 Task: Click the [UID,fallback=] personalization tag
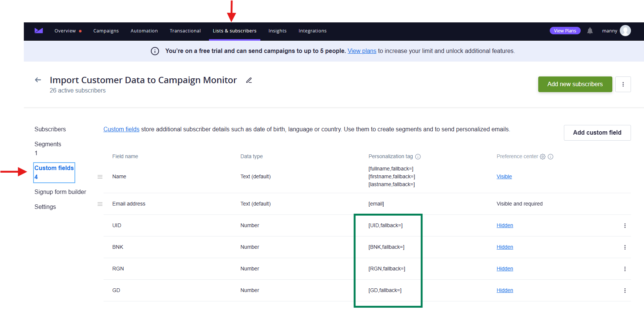386,226
